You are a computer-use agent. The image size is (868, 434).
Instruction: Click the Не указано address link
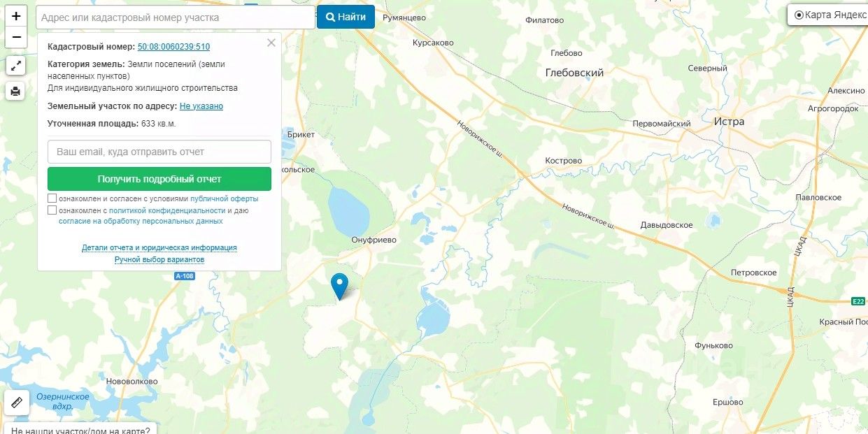[x=201, y=106]
